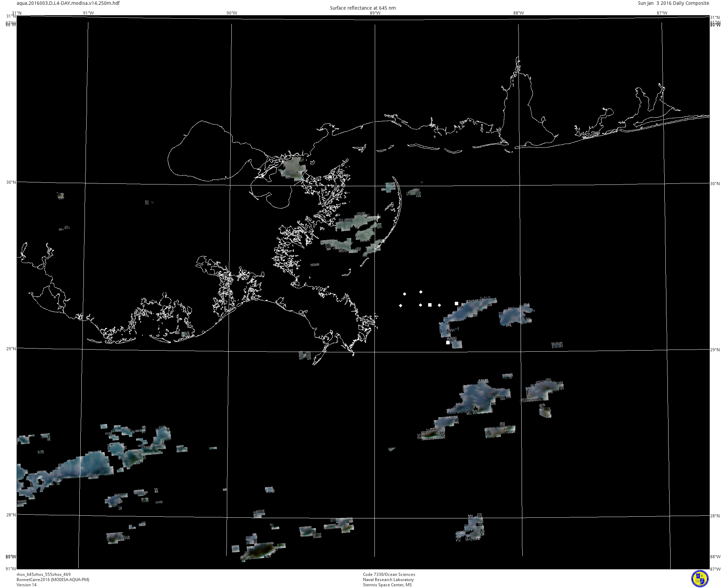Click the 90°W longitude label at top

click(232, 13)
